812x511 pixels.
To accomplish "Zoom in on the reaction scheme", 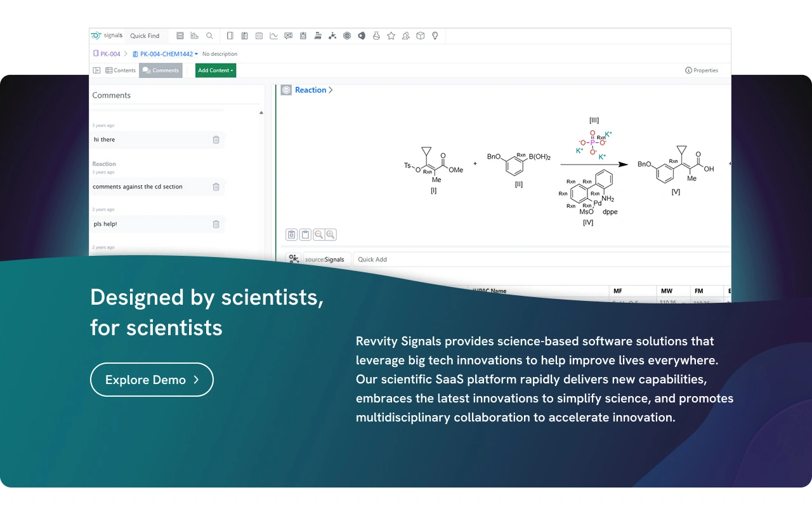I will [x=331, y=235].
